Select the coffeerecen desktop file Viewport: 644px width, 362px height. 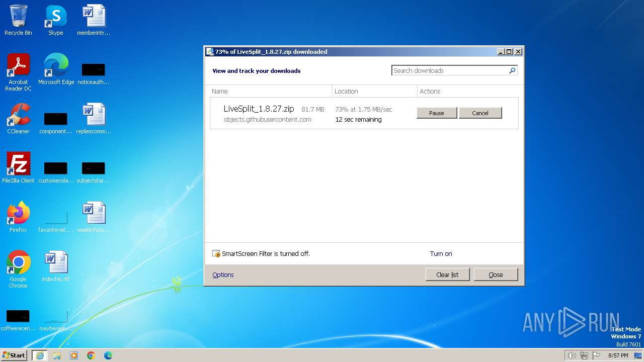click(x=18, y=320)
